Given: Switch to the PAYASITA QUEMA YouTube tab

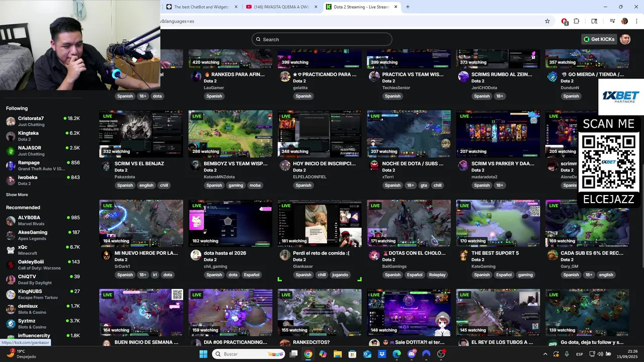Looking at the screenshot, I should coord(282,7).
